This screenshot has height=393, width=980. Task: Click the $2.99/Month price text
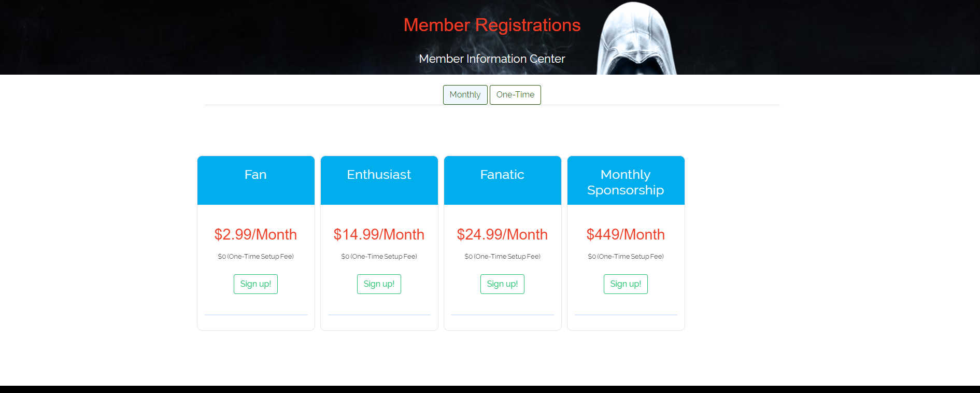click(255, 234)
